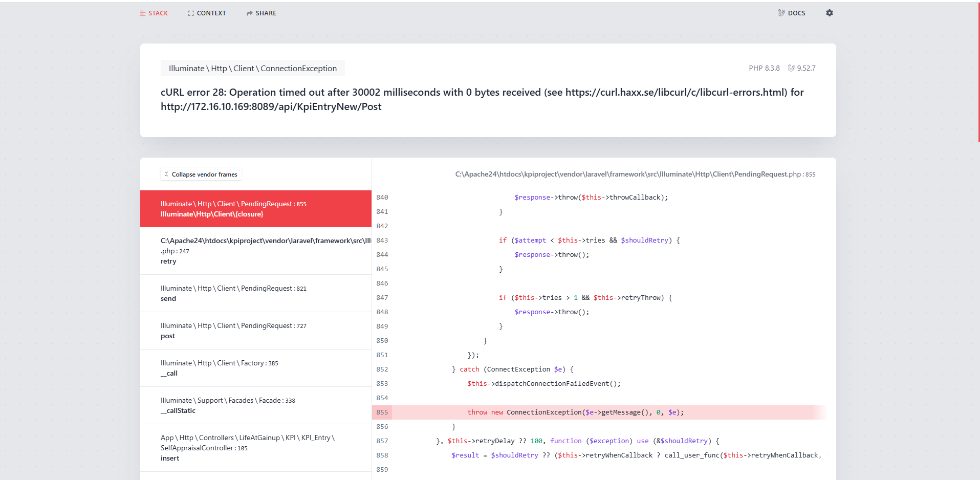Click the Share menu item
Screen dimensions: 980x480
pos(261,13)
